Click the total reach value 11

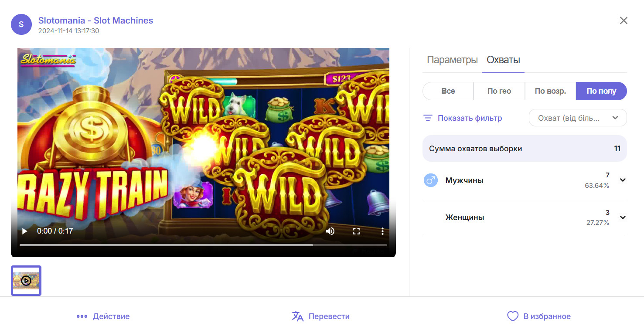point(617,149)
